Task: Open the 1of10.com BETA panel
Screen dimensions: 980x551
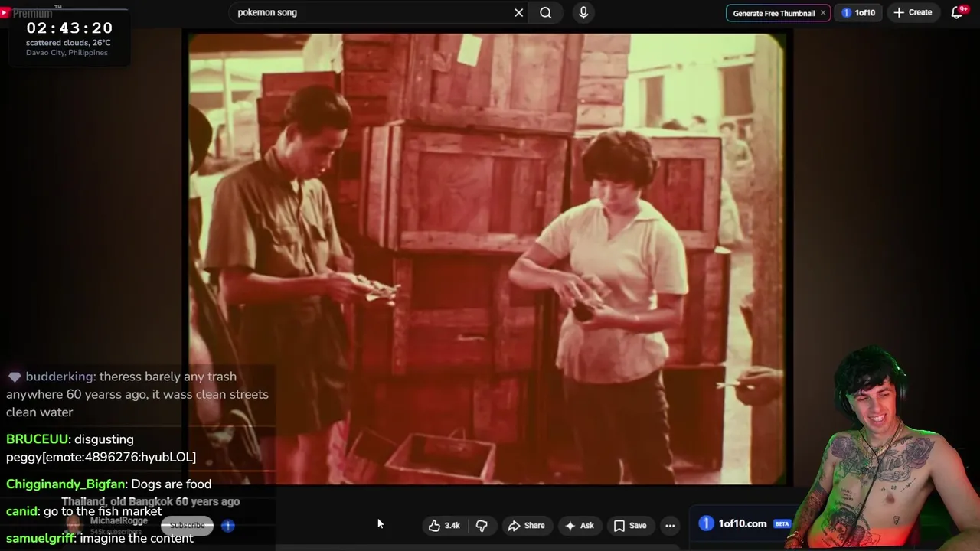Action: coord(744,523)
